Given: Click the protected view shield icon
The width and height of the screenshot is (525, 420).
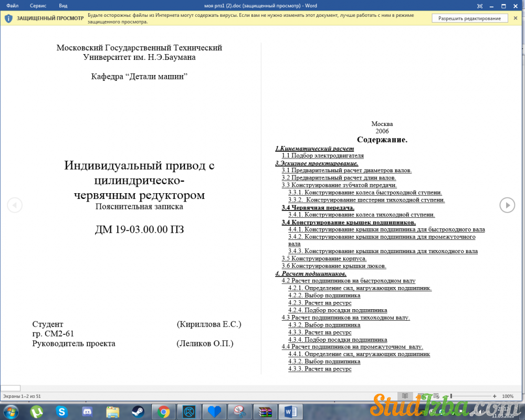Looking at the screenshot, I should [9, 18].
